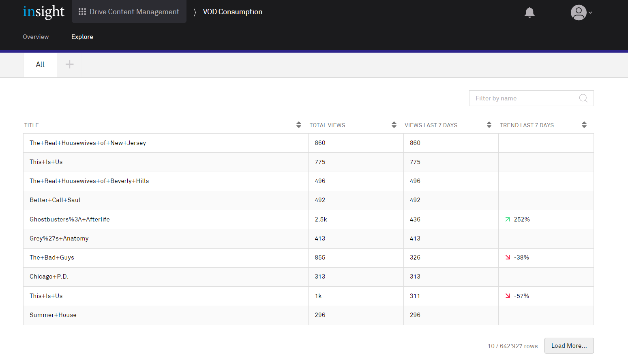This screenshot has width=628, height=364.
Task: Sort table by Title column
Action: [x=298, y=125]
